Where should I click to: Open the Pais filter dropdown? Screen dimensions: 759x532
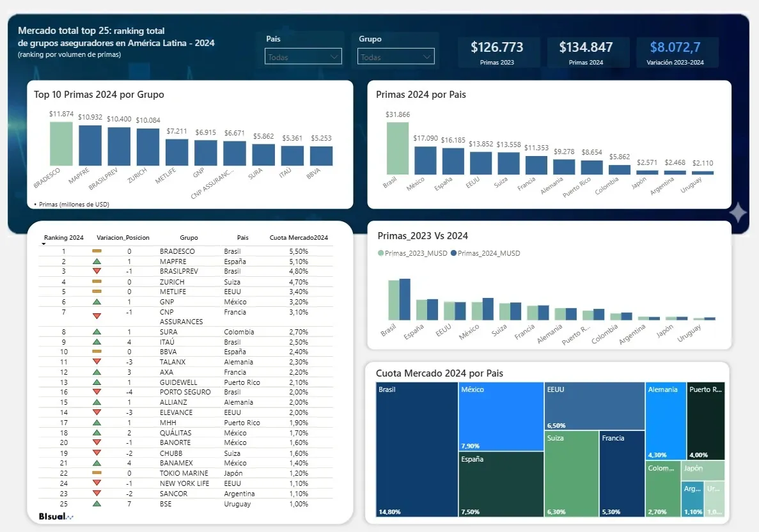[304, 57]
